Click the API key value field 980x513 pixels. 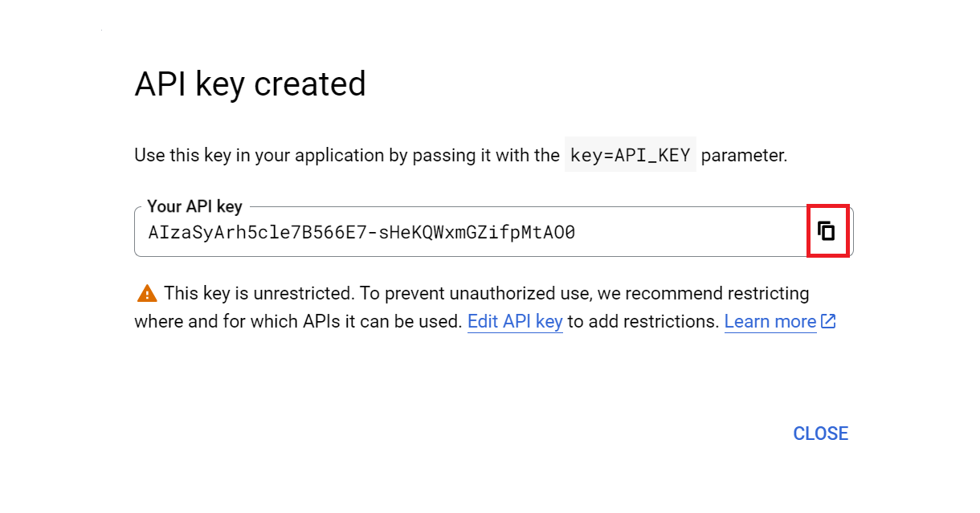click(493, 232)
